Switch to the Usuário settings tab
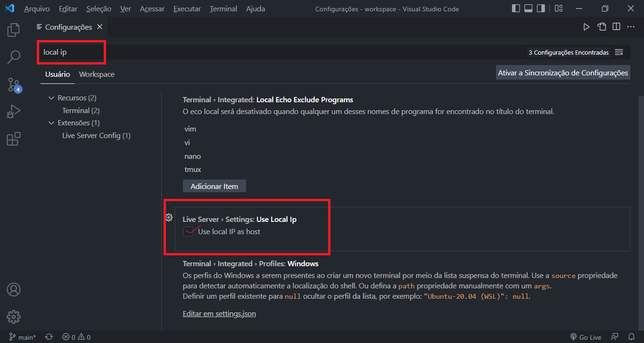The height and width of the screenshot is (343, 644). [x=58, y=74]
